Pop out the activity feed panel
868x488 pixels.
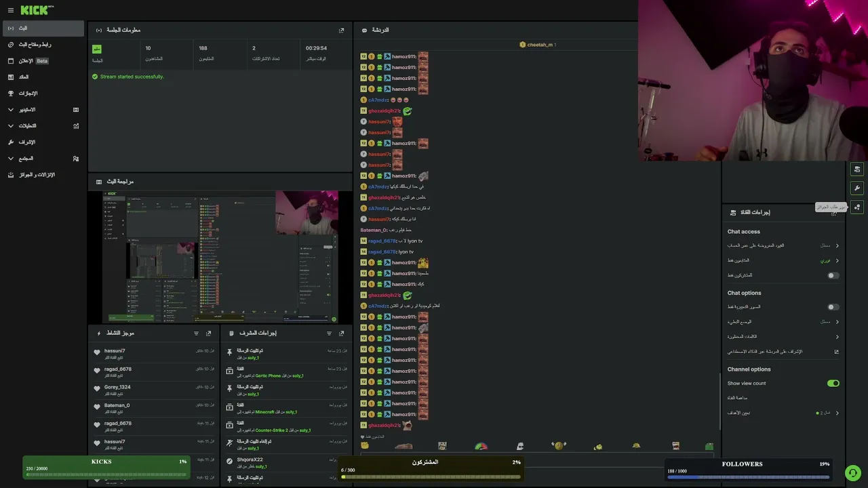point(209,333)
